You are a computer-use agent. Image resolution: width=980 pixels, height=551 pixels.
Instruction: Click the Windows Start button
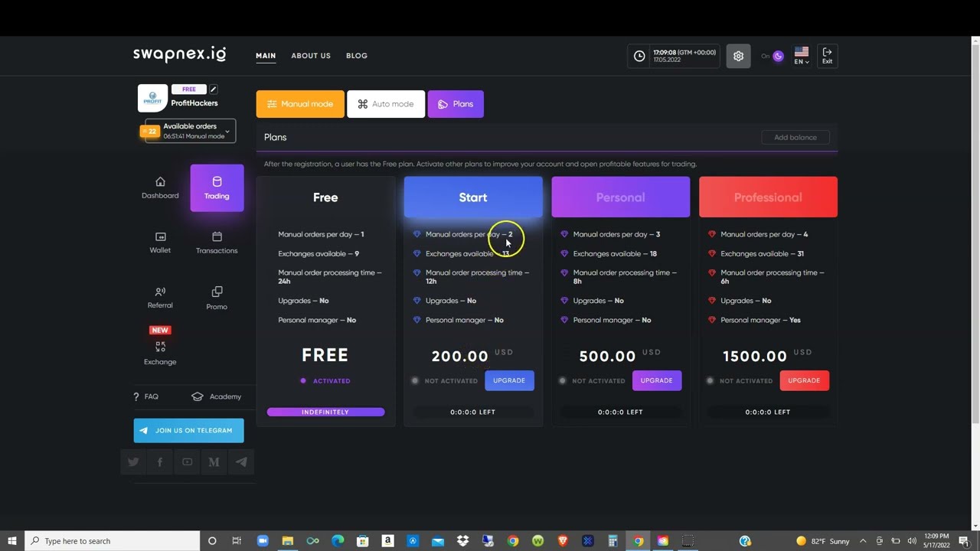click(x=12, y=541)
